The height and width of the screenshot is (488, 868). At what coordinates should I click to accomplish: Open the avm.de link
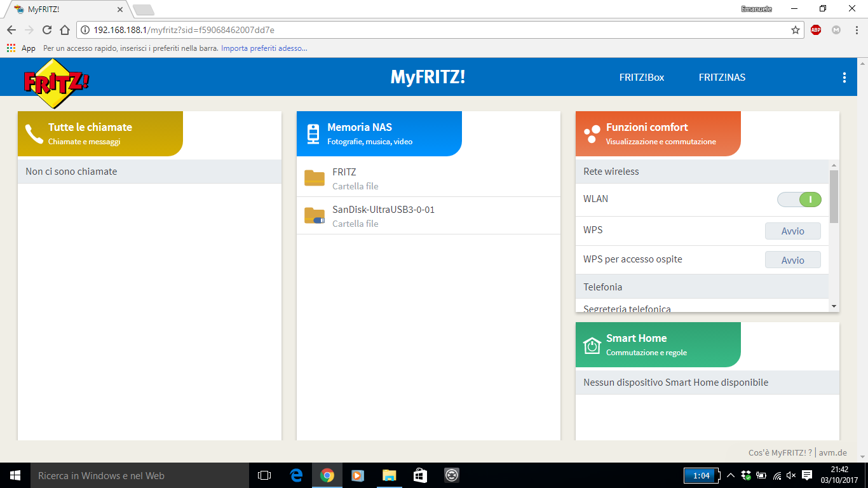tap(832, 453)
